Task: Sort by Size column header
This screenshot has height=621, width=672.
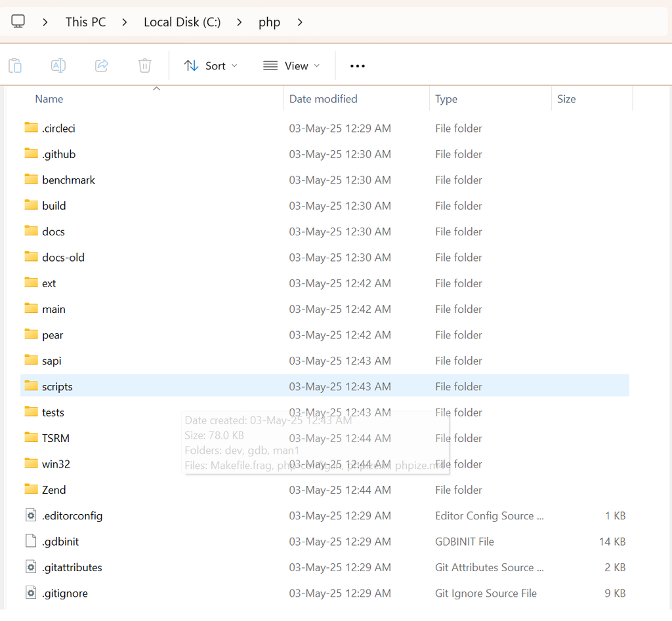Action: (566, 99)
